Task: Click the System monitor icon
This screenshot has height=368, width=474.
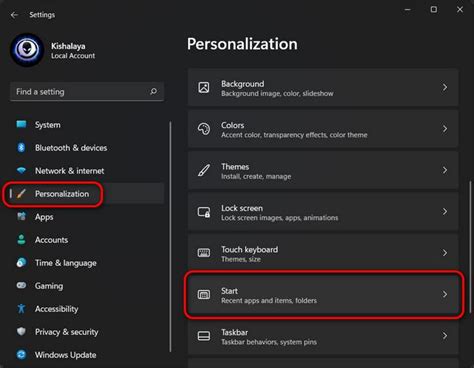Action: click(x=21, y=125)
